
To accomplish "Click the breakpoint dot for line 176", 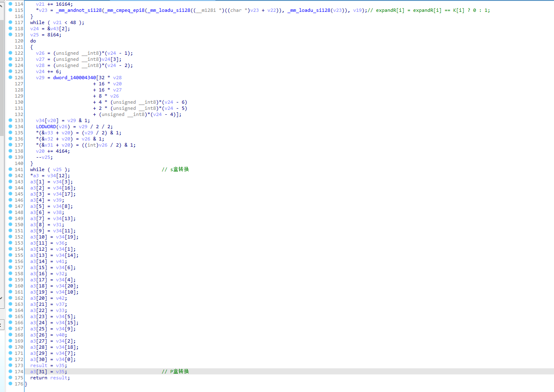I will click(11, 384).
